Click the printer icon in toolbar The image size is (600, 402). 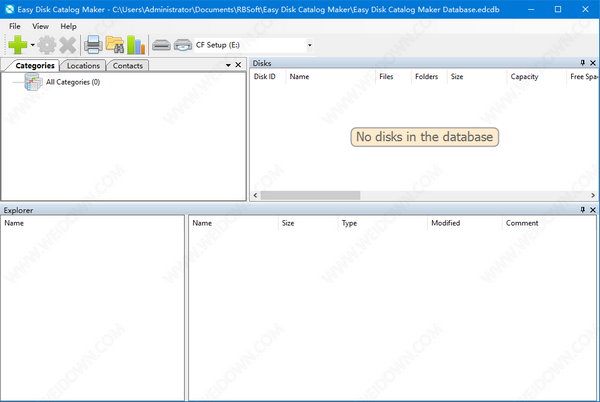93,45
